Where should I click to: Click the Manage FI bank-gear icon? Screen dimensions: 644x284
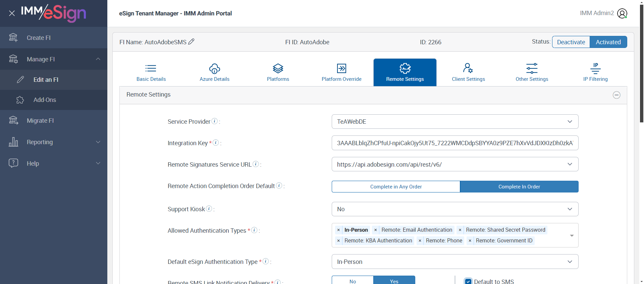(x=13, y=59)
